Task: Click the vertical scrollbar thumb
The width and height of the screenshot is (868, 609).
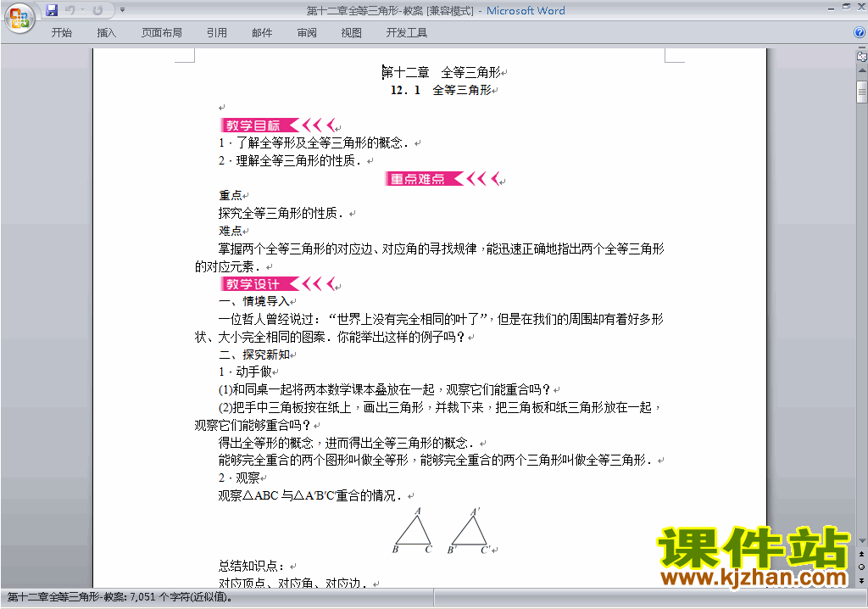Action: tap(862, 92)
